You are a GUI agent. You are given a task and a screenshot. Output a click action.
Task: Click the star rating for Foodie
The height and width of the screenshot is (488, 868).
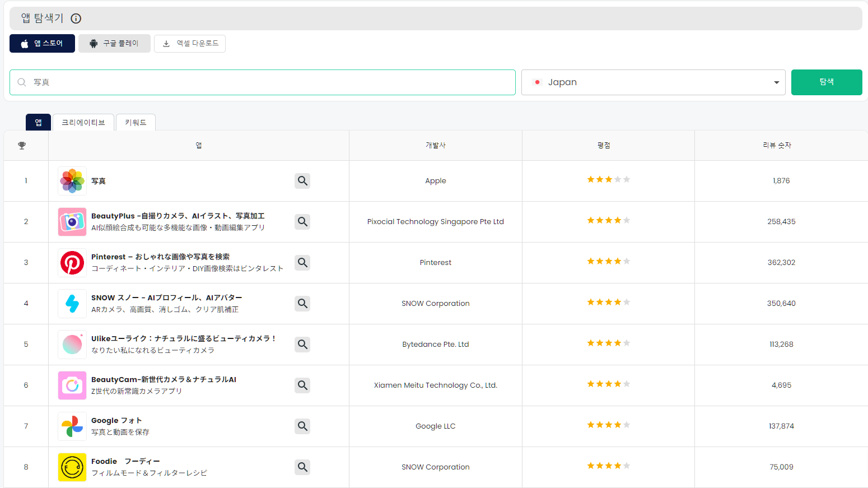click(609, 466)
